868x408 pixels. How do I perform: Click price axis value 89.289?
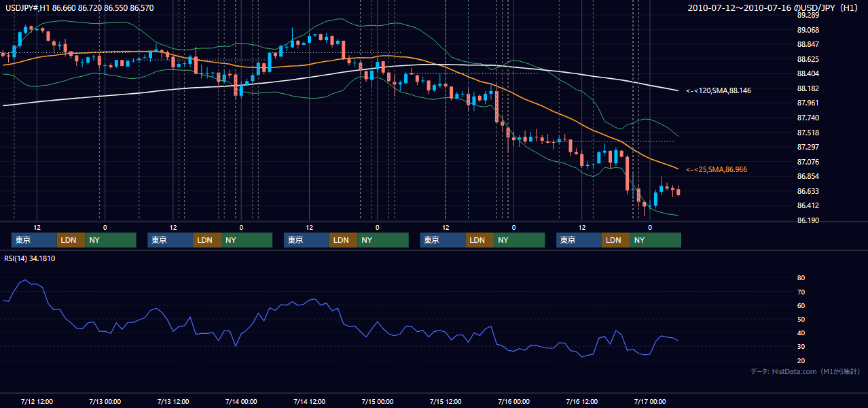[808, 15]
